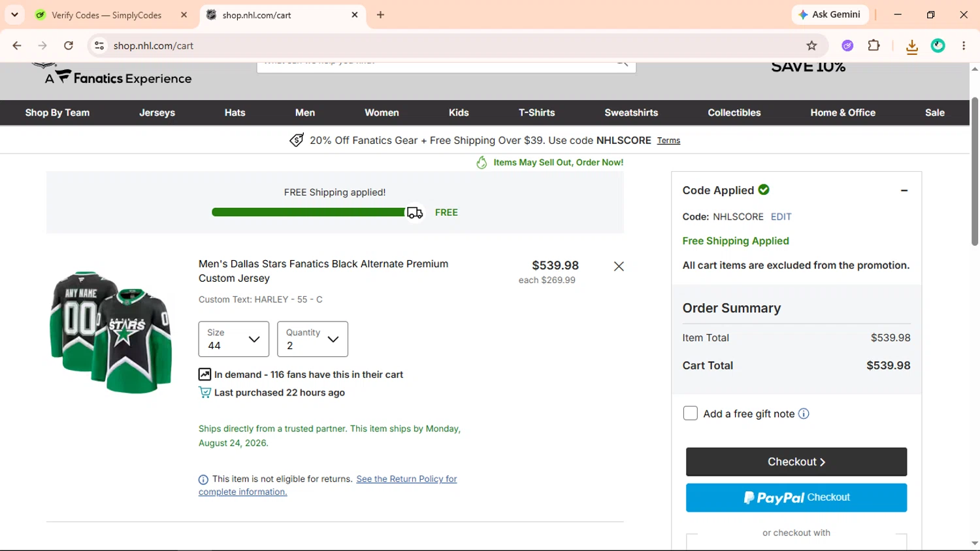Click the each $269.99 unit price

547,280
